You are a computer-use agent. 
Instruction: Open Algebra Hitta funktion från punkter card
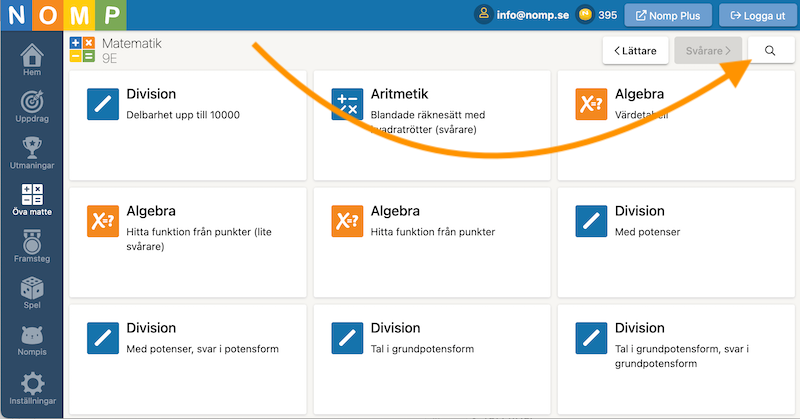(x=432, y=242)
